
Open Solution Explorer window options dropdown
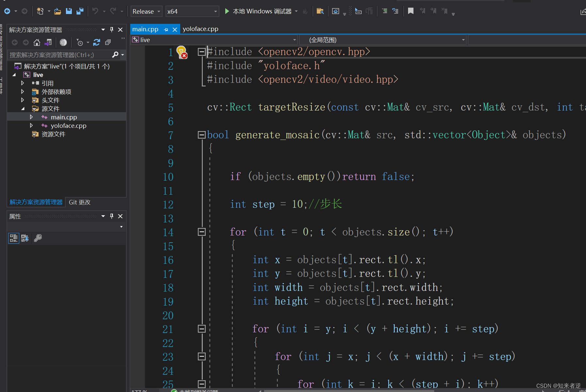103,30
